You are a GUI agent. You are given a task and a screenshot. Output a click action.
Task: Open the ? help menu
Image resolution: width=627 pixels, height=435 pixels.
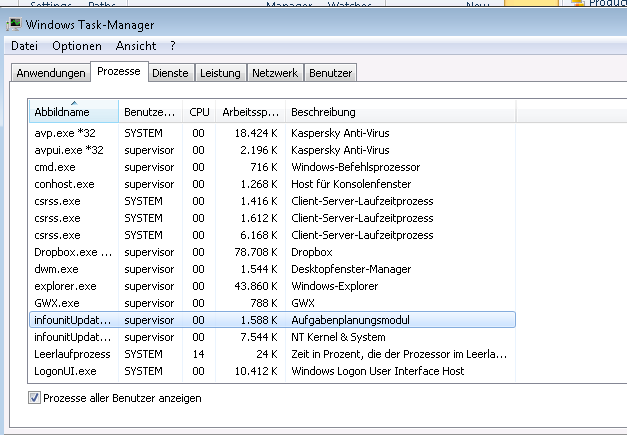tap(172, 46)
